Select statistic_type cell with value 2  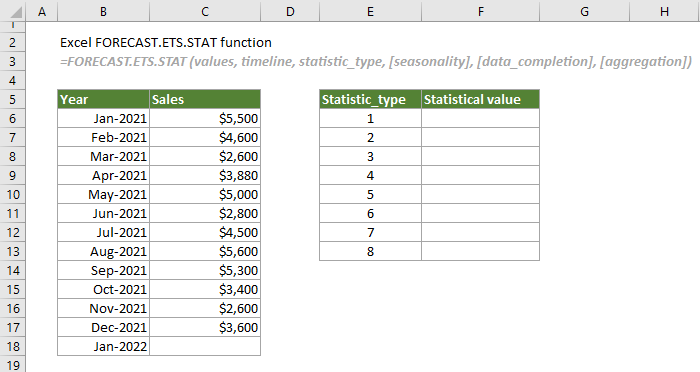click(370, 137)
